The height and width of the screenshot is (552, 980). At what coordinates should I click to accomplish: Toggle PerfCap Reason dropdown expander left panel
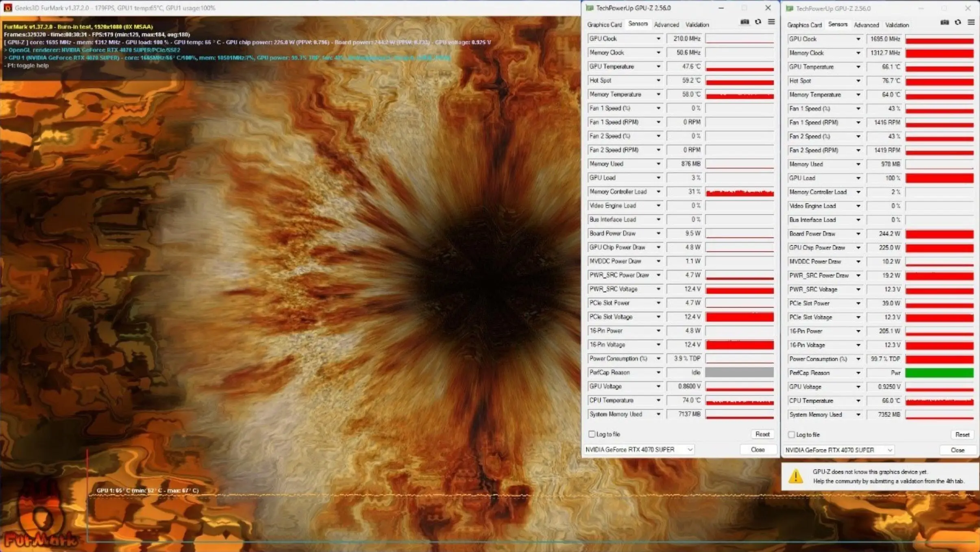coord(658,372)
